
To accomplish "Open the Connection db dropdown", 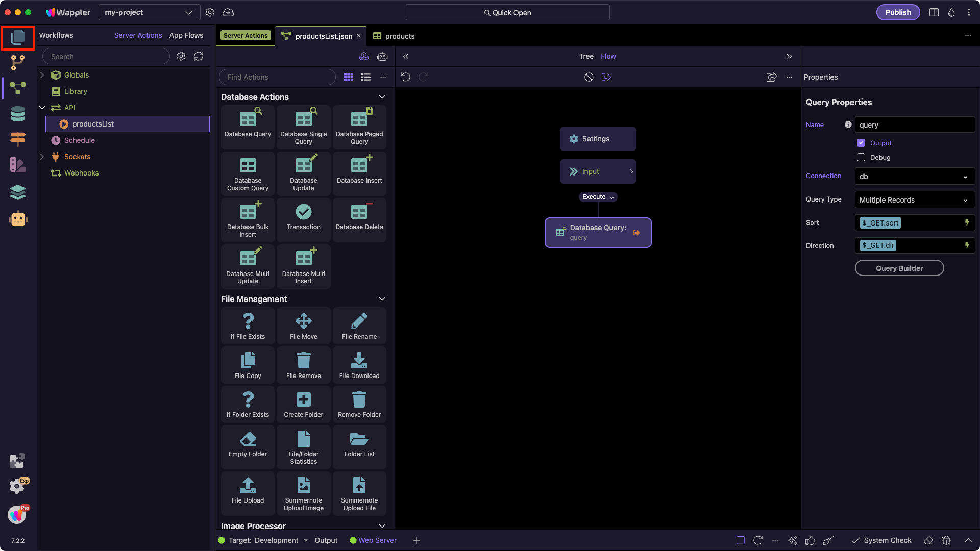I will pos(914,177).
